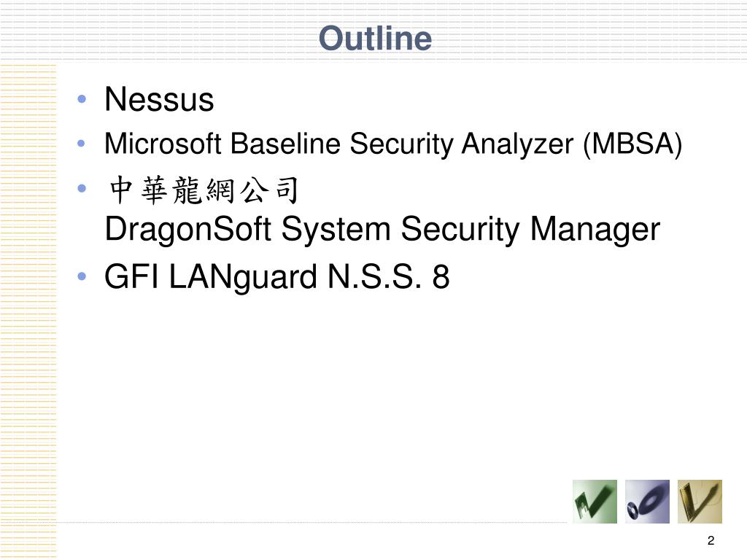Click the bullet beside Microsoft Baseline Security Analyzer
The image size is (747, 560).
click(82, 143)
